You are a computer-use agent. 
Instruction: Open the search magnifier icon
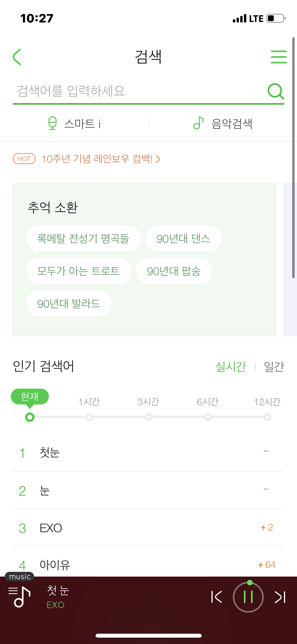(276, 92)
